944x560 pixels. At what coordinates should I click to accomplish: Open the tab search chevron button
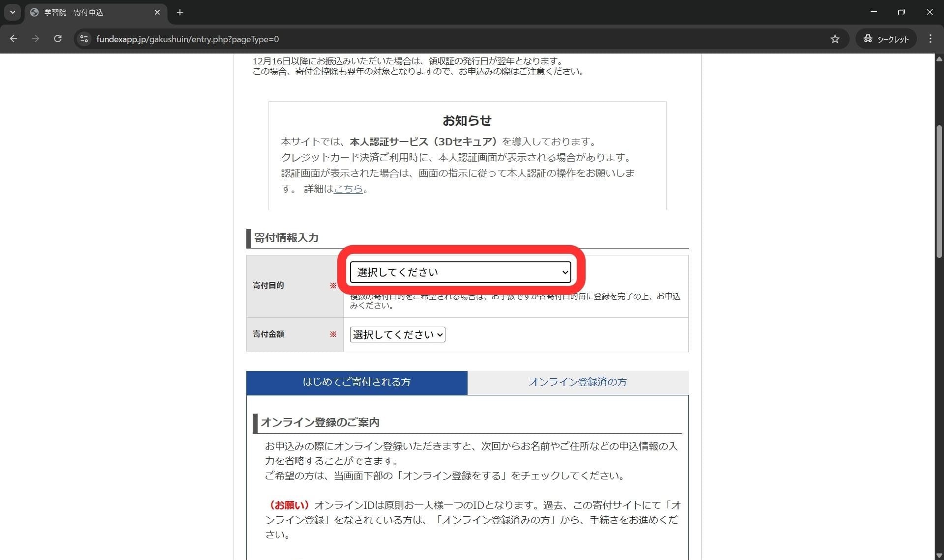[x=13, y=12]
